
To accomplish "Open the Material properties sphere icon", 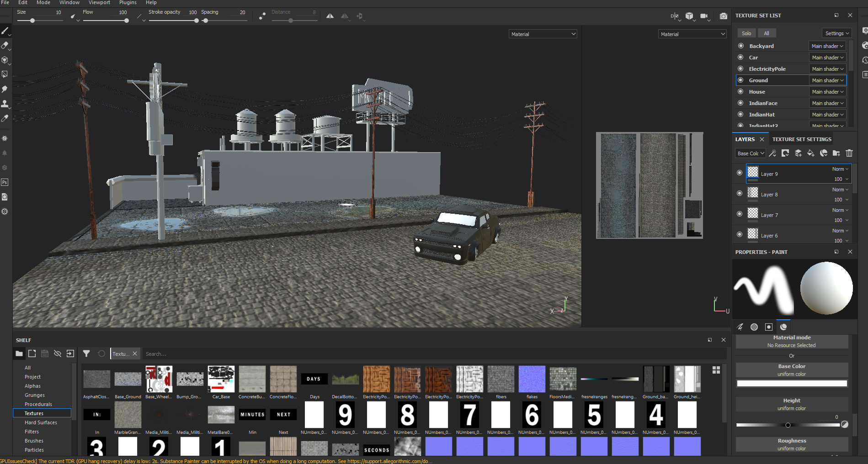I will tap(783, 327).
